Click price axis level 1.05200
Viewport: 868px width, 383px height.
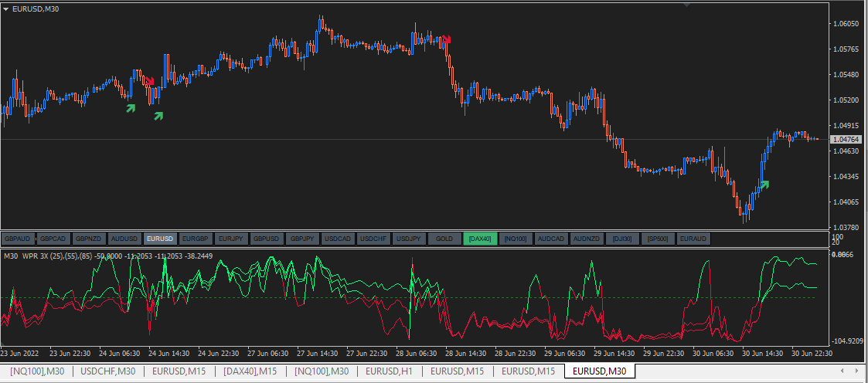(x=845, y=100)
